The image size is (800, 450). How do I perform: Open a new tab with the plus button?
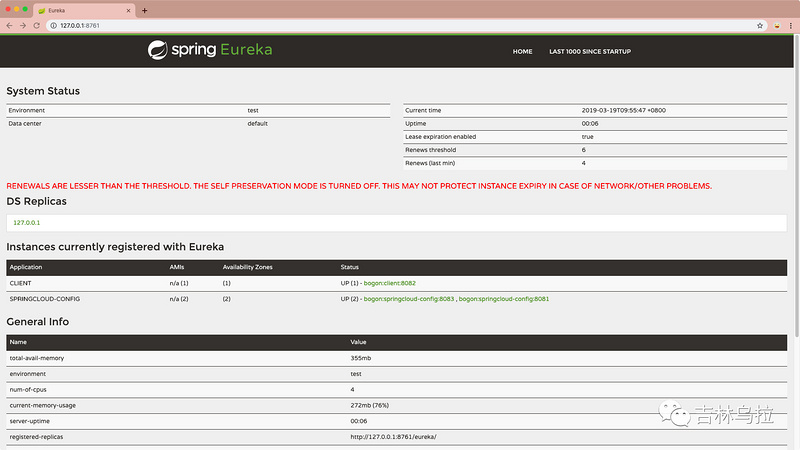(x=144, y=10)
